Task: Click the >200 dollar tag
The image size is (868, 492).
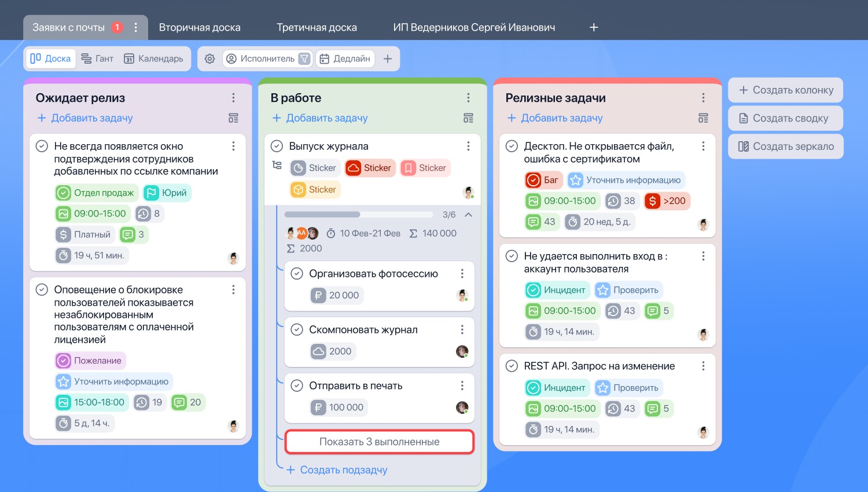Action: tap(667, 201)
